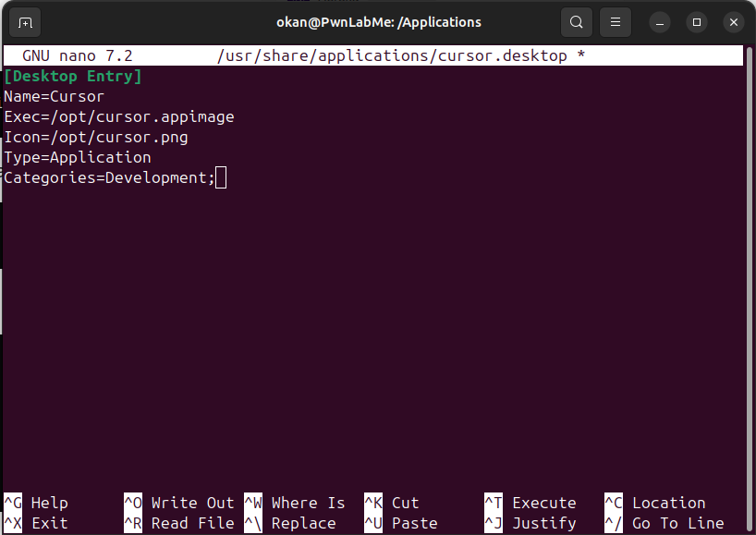Maximize the terminal window
This screenshot has height=535, width=756.
click(x=697, y=22)
